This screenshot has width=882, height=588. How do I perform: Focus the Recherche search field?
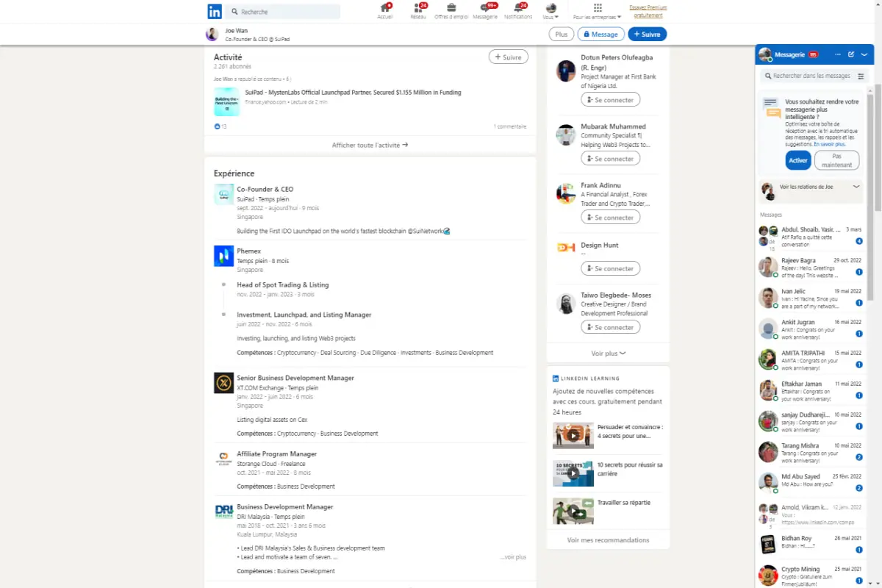pos(283,12)
